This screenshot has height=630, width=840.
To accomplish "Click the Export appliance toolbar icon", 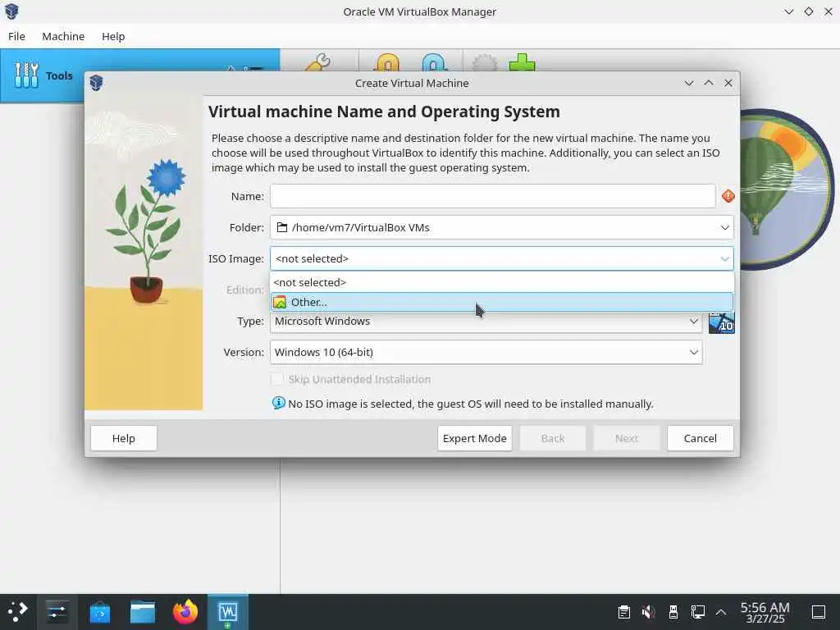I will [434, 62].
